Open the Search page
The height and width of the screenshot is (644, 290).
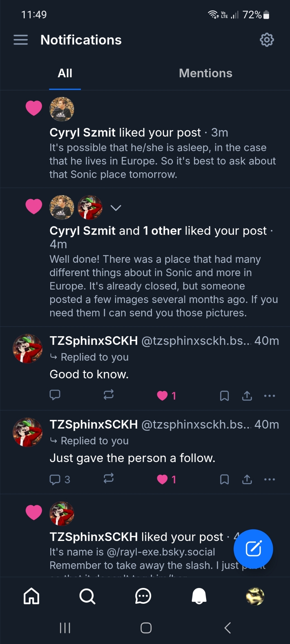[x=87, y=596]
